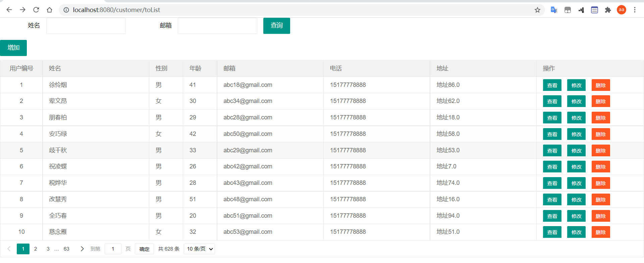Click 查看 for 改慧秀 row
This screenshot has height=263, width=644.
click(x=552, y=200)
